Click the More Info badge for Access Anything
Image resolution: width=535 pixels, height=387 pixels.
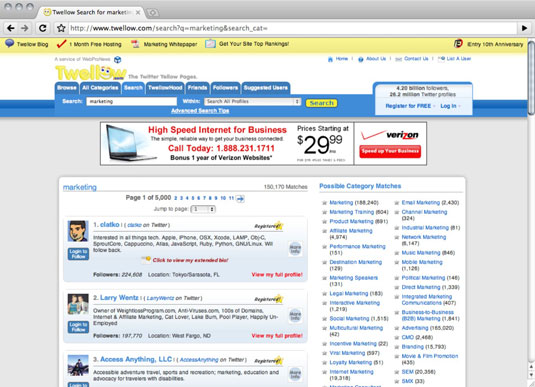click(x=295, y=374)
